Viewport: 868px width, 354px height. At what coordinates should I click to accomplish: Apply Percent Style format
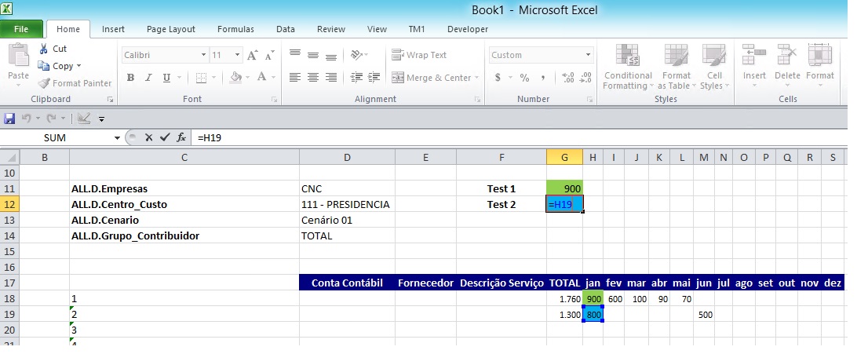point(524,78)
